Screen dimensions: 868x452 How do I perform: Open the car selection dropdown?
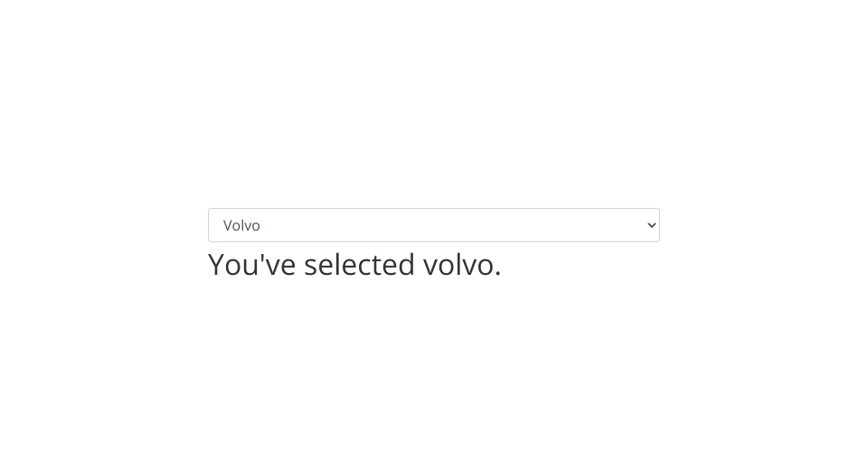(433, 225)
